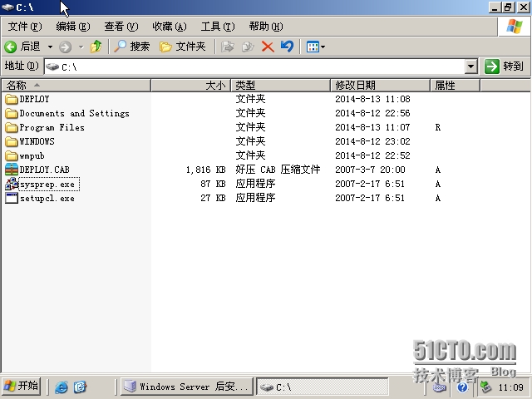This screenshot has width=532, height=399.
Task: Click the Go (转到) button
Action: (505, 66)
